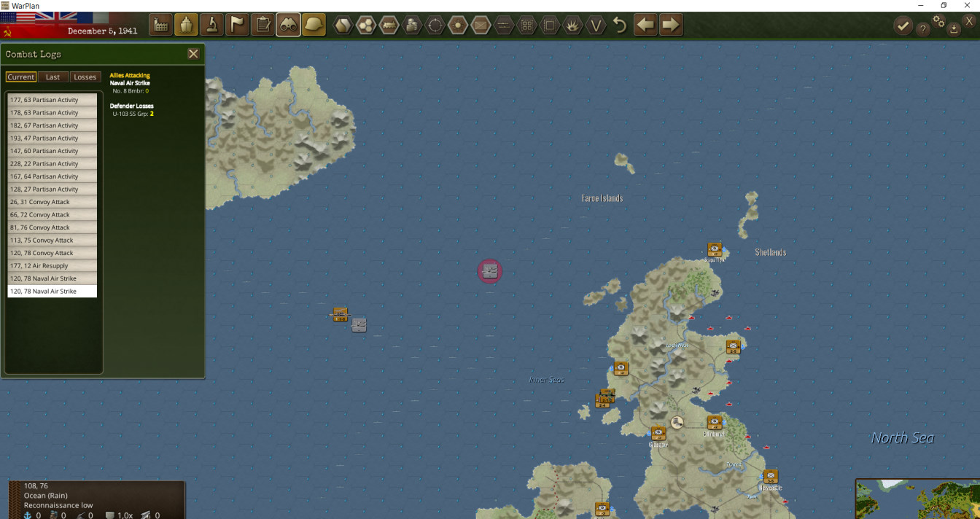Open the flag diplomacy icon
This screenshot has height=519, width=980.
[237, 25]
